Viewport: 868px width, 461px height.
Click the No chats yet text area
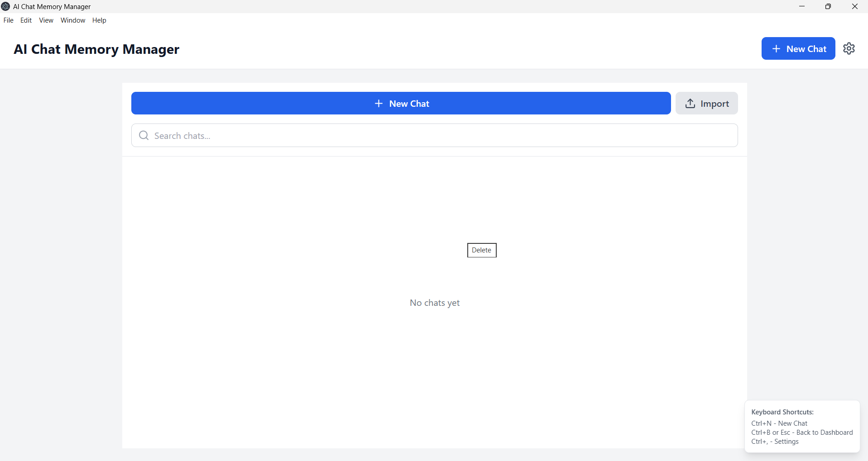434,303
